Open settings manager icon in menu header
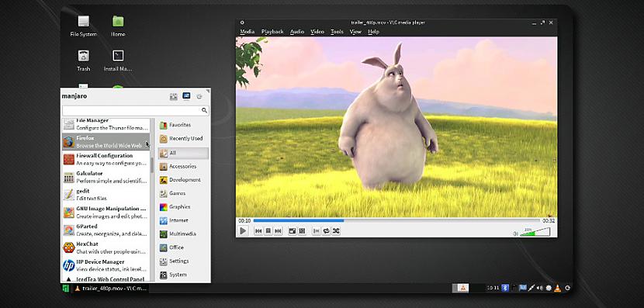 [x=173, y=96]
